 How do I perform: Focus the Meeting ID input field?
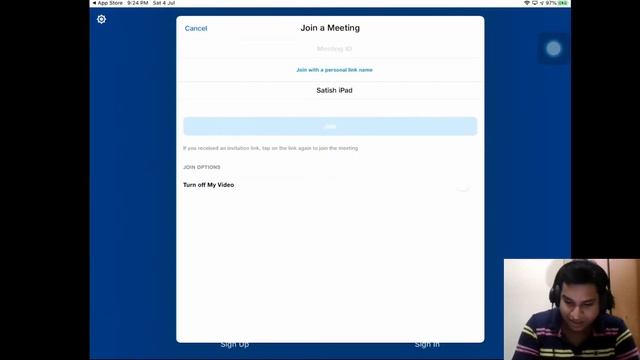(330, 49)
